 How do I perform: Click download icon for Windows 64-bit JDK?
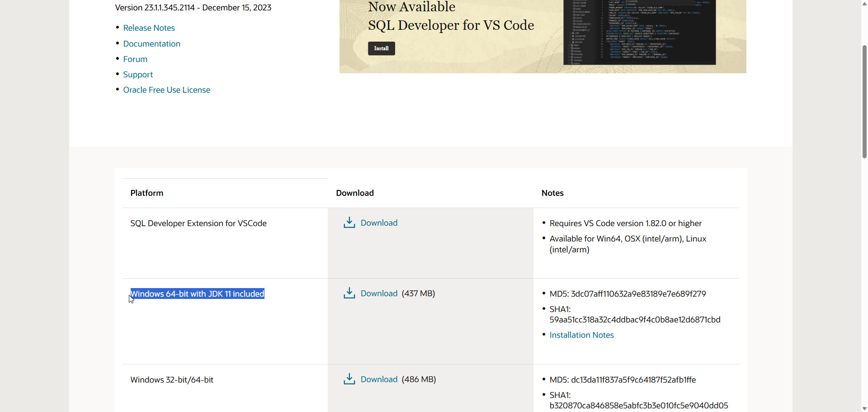pos(349,293)
